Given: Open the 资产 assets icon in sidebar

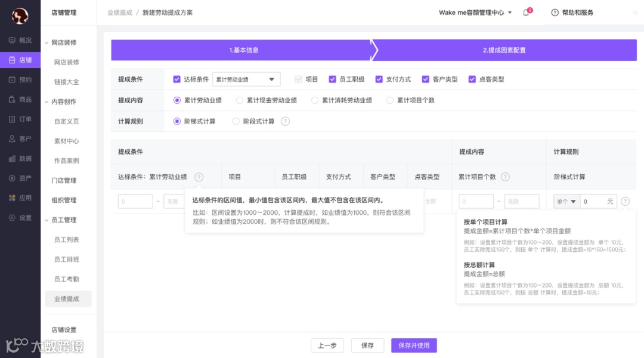Looking at the screenshot, I should tap(12, 178).
